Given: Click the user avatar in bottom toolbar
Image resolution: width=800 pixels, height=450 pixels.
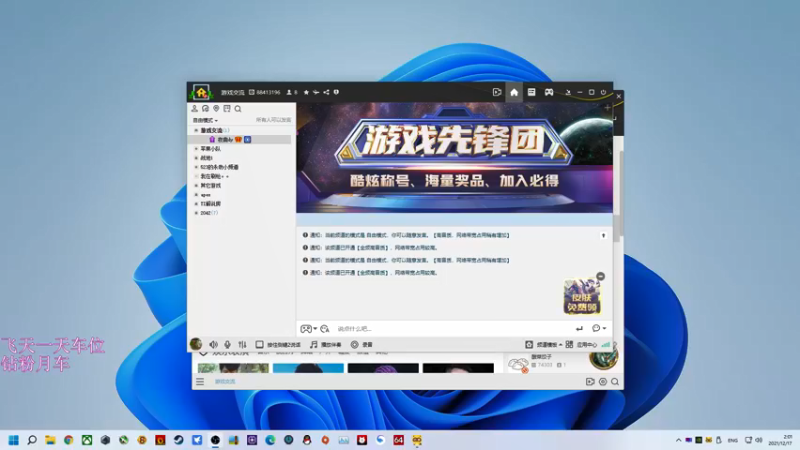Looking at the screenshot, I should [x=196, y=344].
